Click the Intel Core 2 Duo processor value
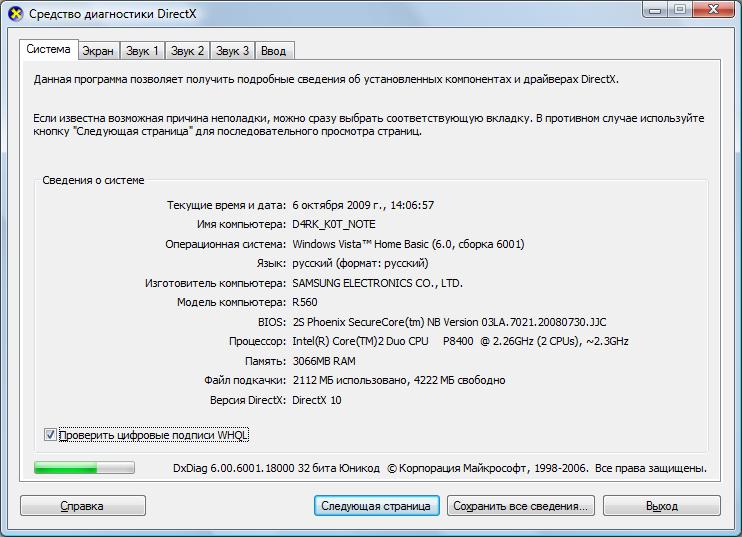 tap(460, 341)
